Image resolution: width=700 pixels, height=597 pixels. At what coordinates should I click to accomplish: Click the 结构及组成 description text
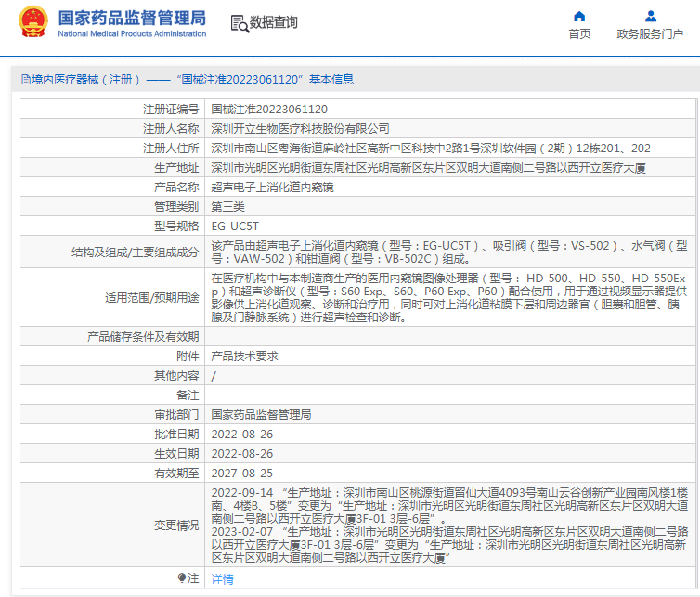(x=449, y=253)
